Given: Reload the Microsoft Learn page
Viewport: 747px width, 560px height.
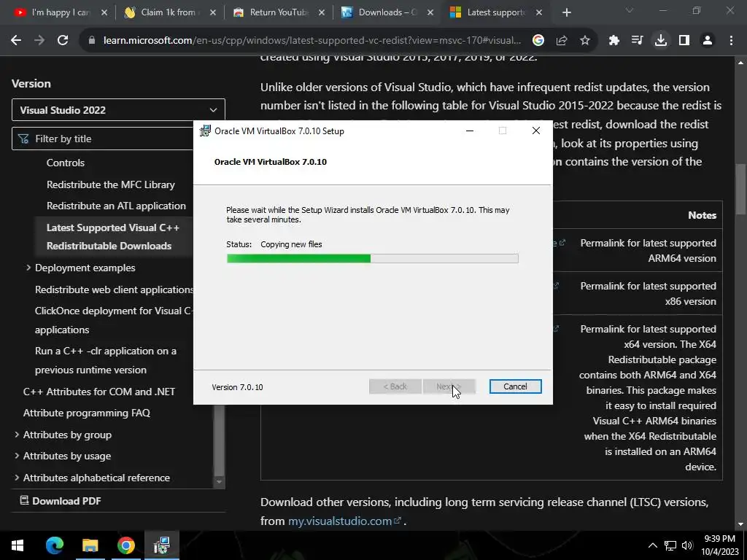Looking at the screenshot, I should tap(63, 41).
